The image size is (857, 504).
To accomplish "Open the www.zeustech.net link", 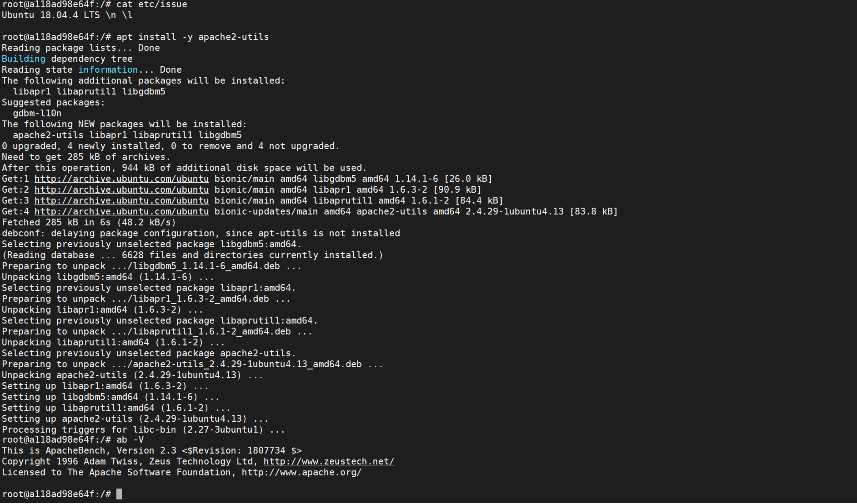I will tap(329, 462).
